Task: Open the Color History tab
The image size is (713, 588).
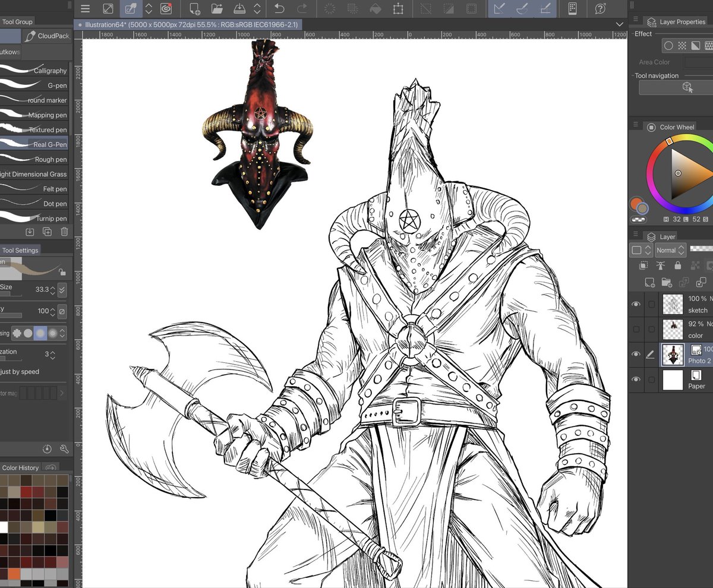Action: click(x=20, y=467)
